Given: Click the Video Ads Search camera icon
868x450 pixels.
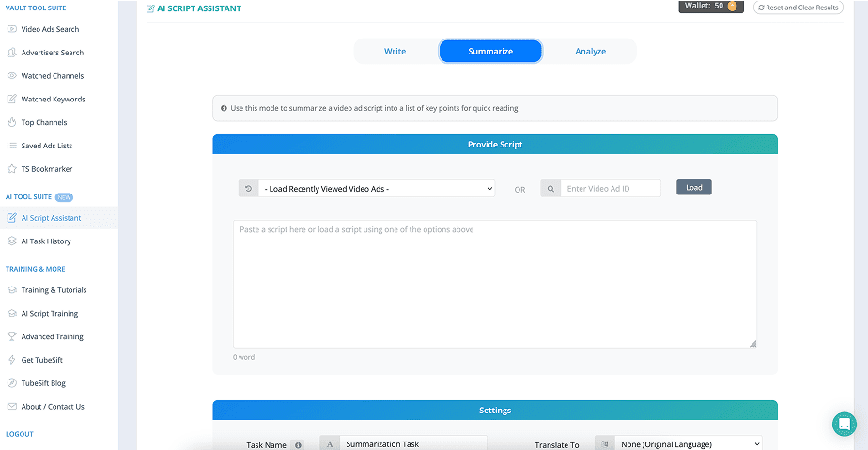Looking at the screenshot, I should (x=12, y=29).
